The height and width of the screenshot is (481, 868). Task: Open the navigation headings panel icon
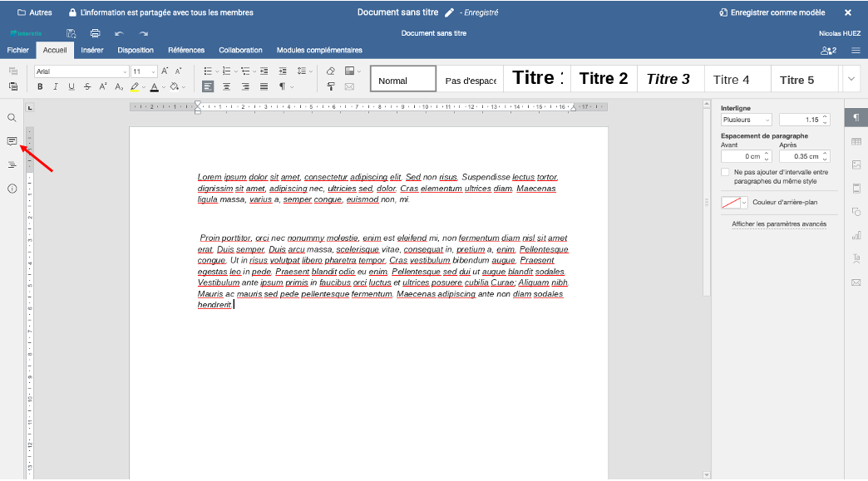tap(12, 164)
